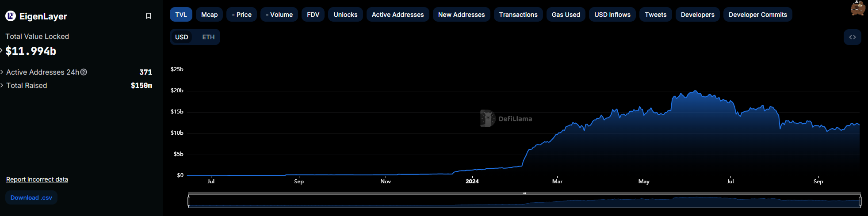868x216 pixels.
Task: Open the user avatar in the corner
Action: click(x=858, y=8)
